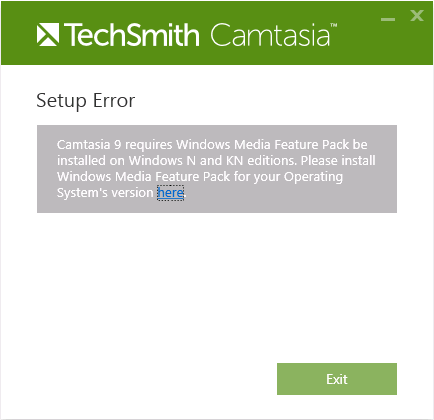Click the Exit button

337,379
